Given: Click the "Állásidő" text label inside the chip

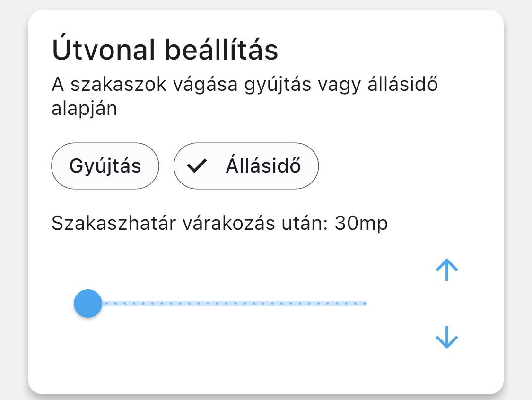Looking at the screenshot, I should coord(263,166).
